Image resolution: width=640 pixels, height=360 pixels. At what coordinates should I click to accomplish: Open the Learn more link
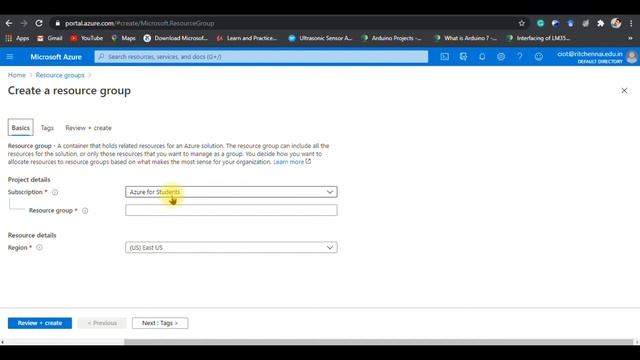pyautogui.click(x=292, y=162)
